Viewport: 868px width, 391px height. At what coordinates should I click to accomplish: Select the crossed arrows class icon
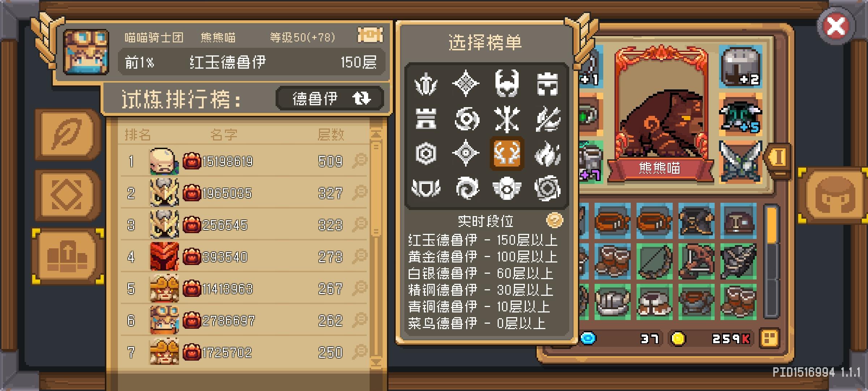coord(507,119)
